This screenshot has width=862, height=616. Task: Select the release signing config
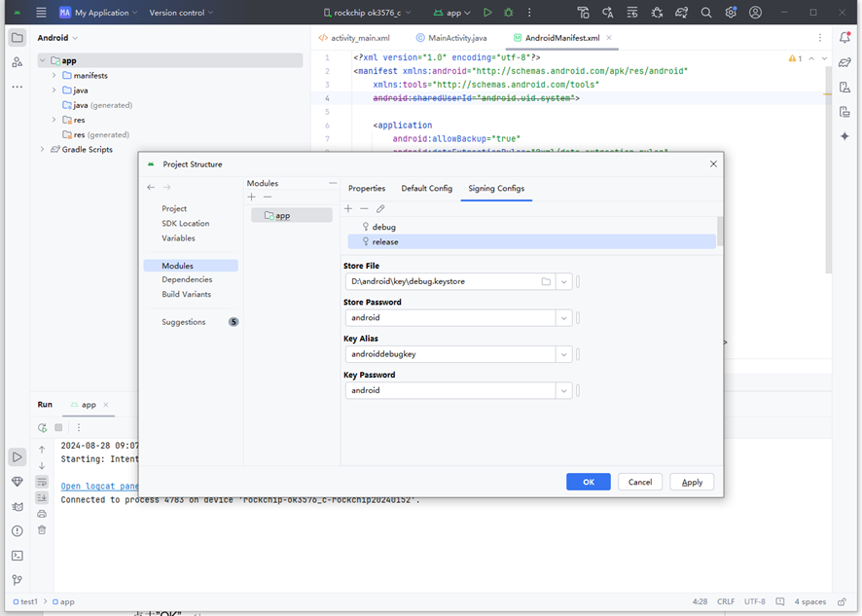[531, 241]
